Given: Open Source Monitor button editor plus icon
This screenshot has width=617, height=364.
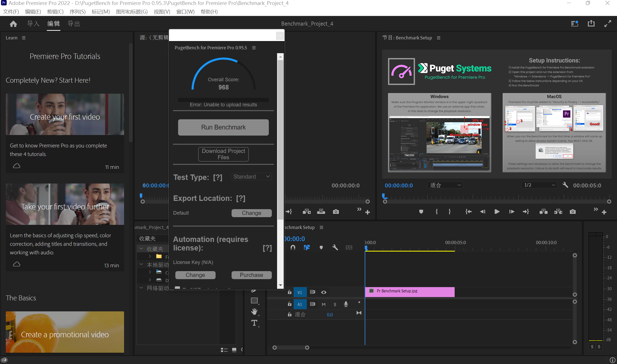Looking at the screenshot, I should pos(367,212).
